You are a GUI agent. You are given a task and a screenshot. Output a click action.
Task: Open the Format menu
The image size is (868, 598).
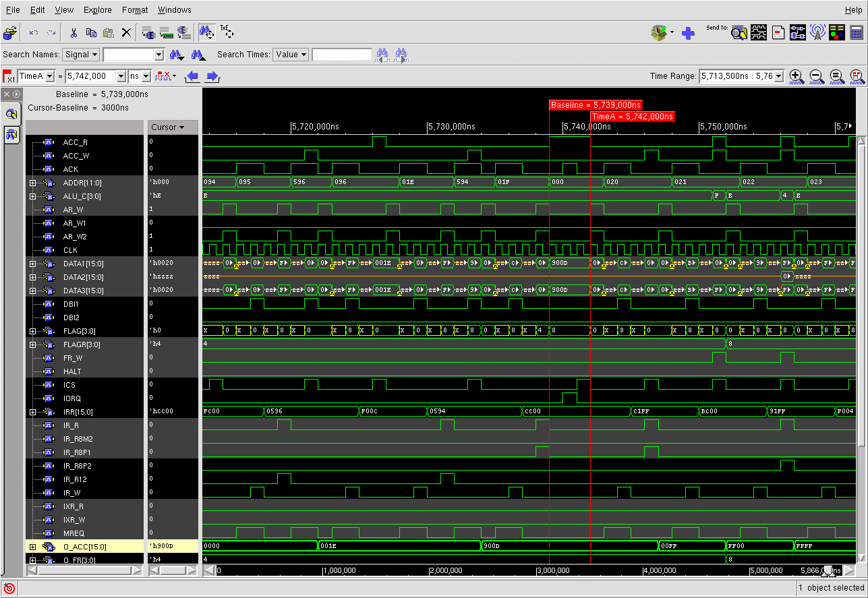pyautogui.click(x=135, y=10)
